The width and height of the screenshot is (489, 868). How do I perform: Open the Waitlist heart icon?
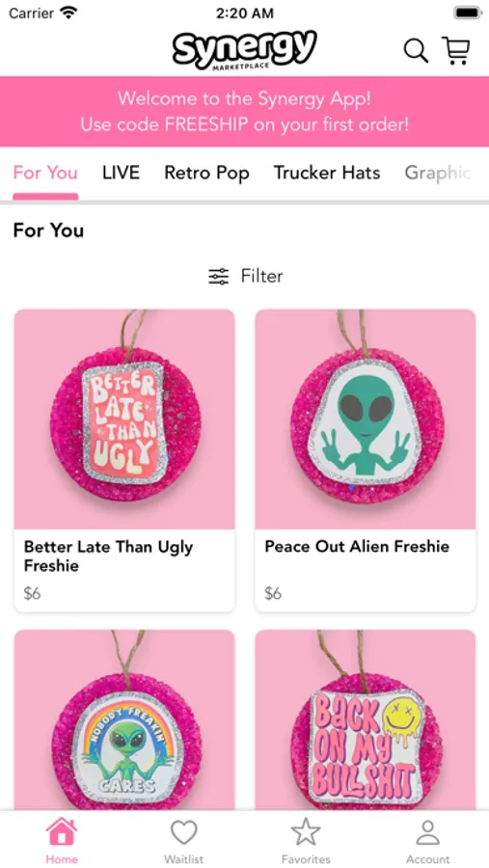pyautogui.click(x=184, y=833)
